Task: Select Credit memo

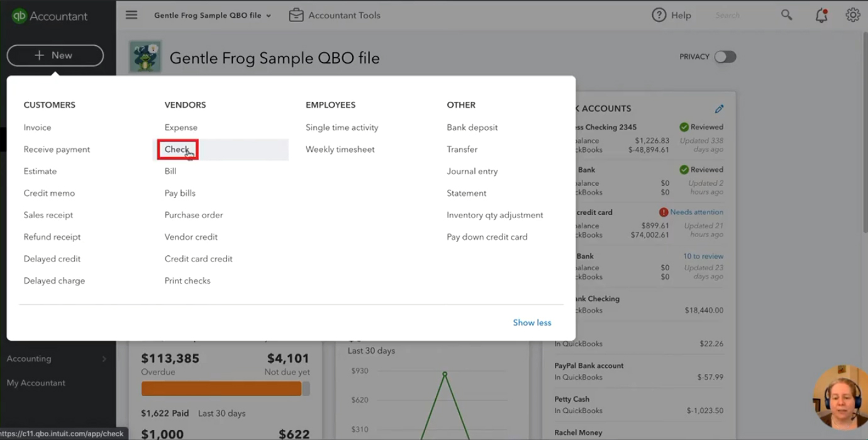Action: coord(49,194)
